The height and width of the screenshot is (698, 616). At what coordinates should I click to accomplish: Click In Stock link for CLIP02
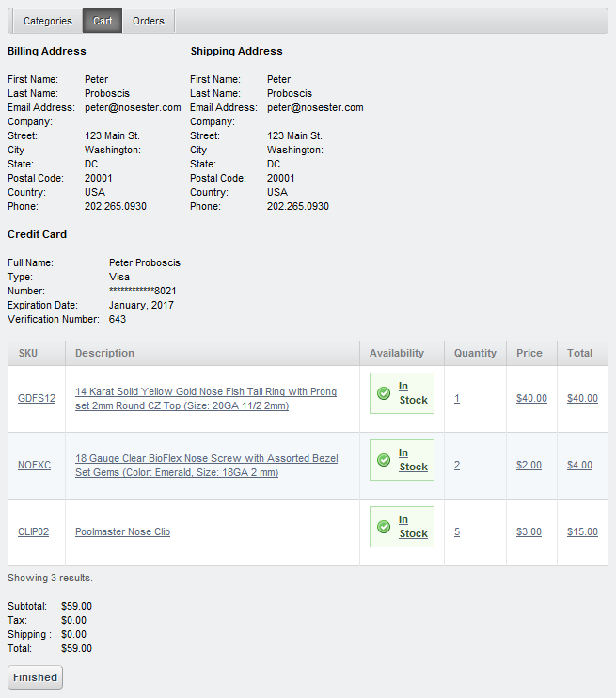click(413, 527)
